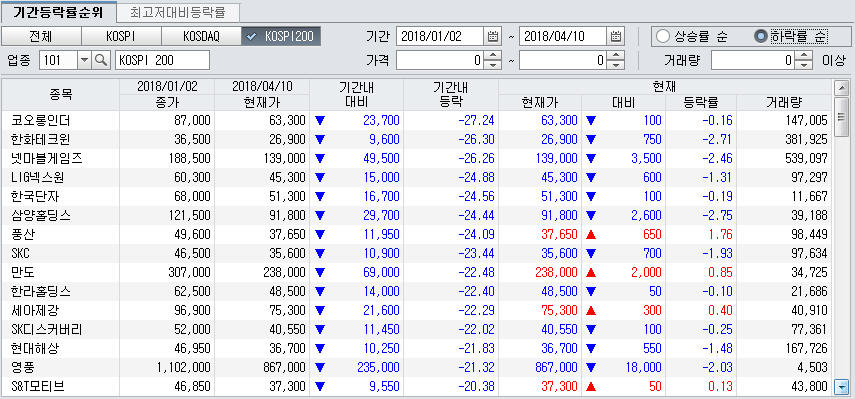Select the 코오롱인더 stock row
This screenshot has width=855, height=399.
click(417, 120)
